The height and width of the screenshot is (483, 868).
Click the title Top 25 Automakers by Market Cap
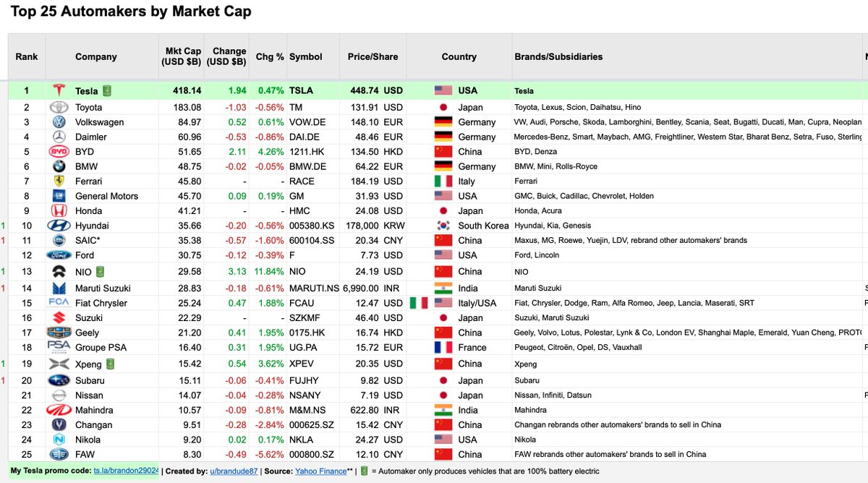131,12
